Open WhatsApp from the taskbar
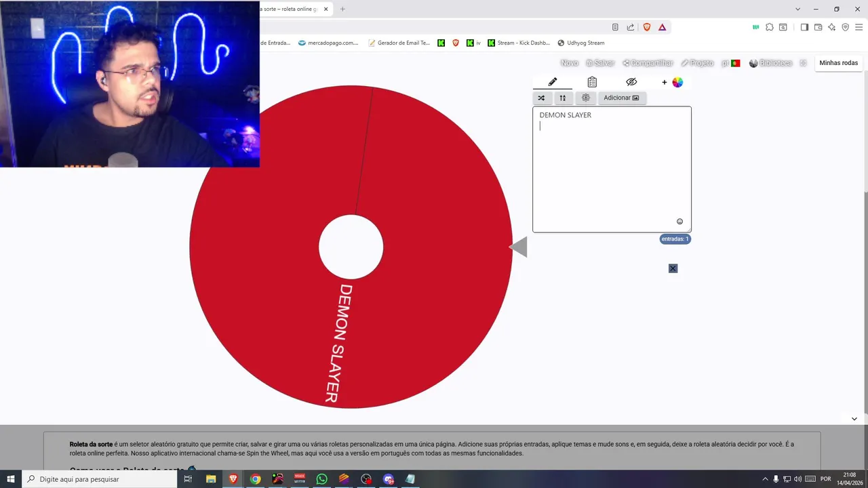 (321, 479)
